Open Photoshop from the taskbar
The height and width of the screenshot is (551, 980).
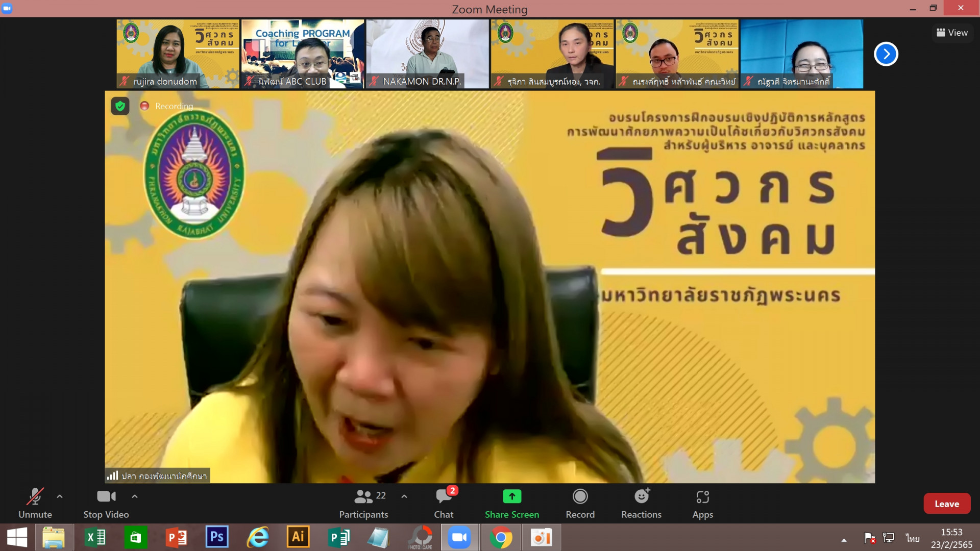pyautogui.click(x=217, y=537)
